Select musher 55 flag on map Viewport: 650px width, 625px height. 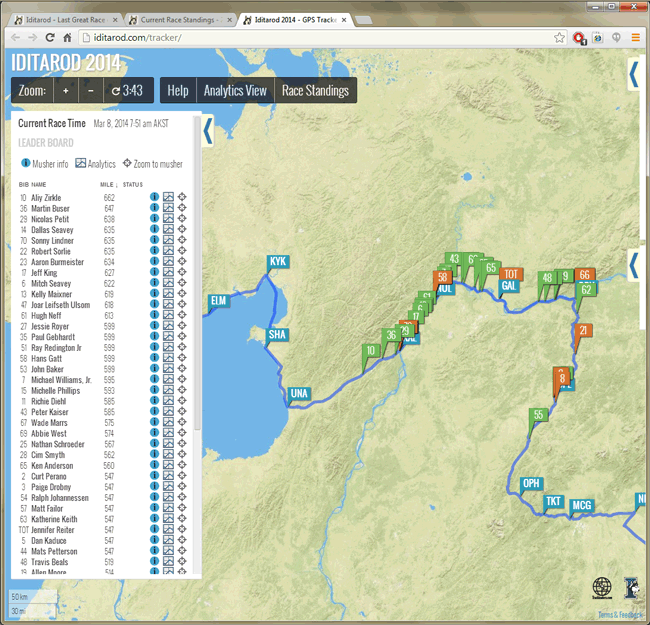coord(538,415)
